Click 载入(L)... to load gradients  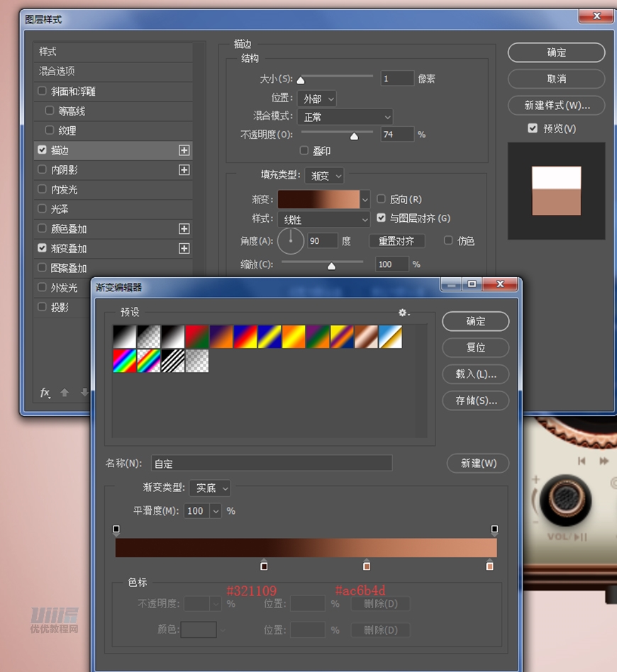pos(475,374)
